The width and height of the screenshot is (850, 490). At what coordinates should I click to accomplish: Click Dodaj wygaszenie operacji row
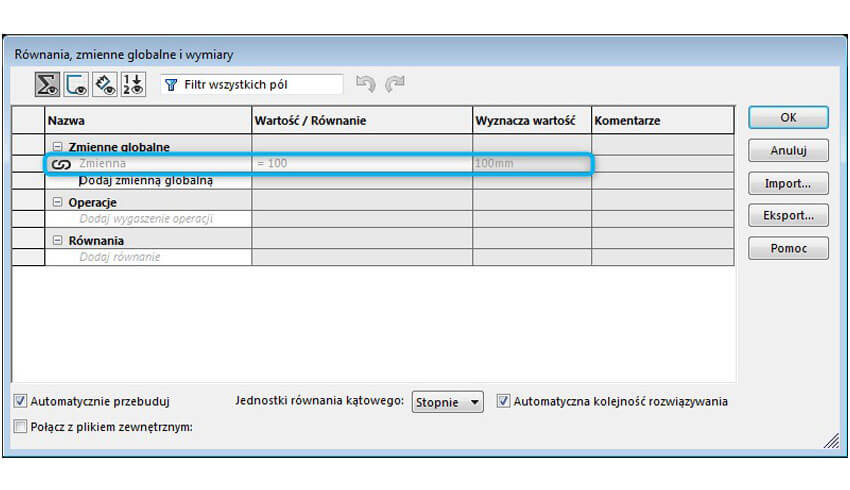(149, 219)
